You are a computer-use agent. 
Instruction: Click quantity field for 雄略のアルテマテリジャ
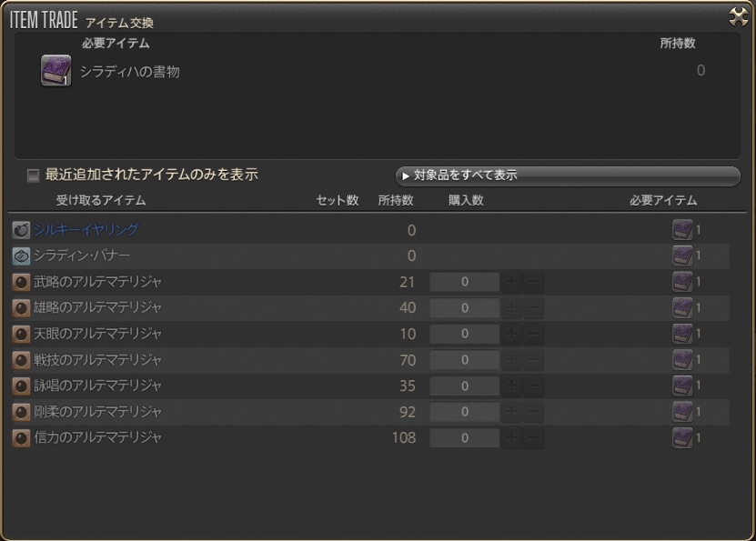(x=464, y=308)
